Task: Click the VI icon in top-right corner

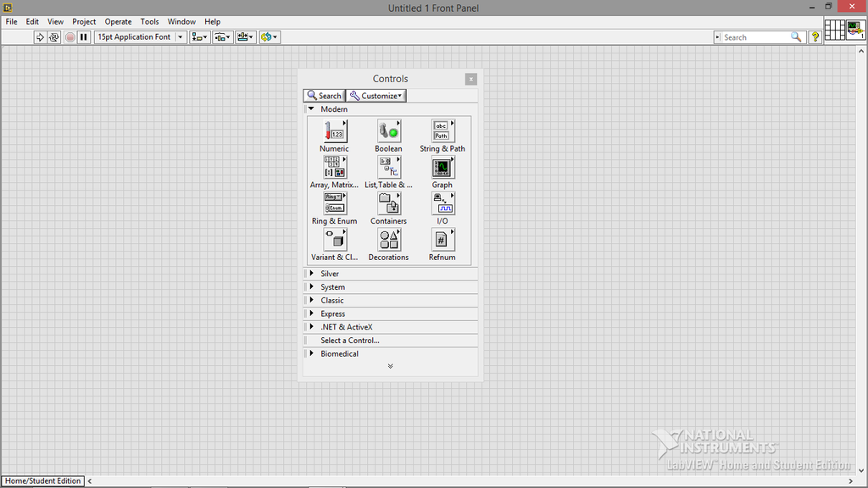Action: click(855, 30)
